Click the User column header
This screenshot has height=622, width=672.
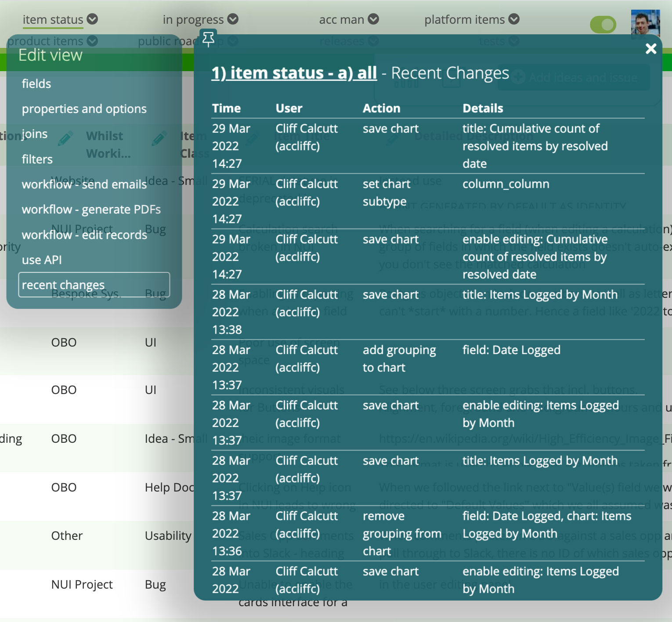(x=289, y=108)
